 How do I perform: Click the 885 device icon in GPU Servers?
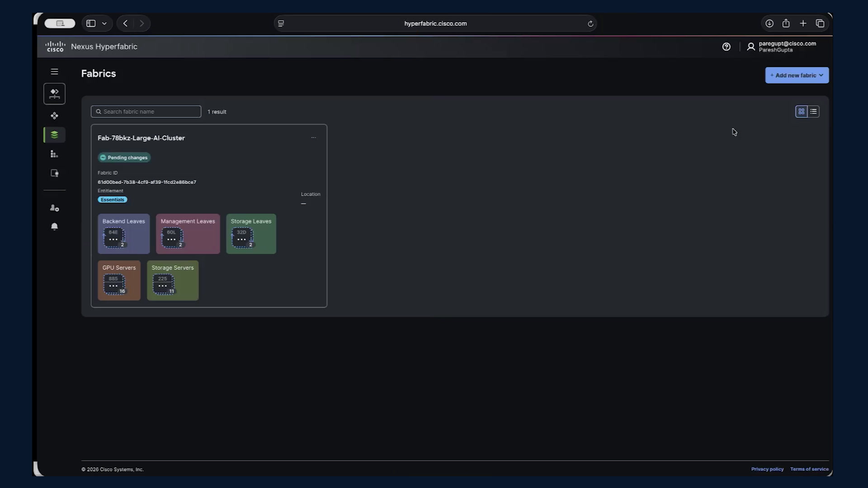[114, 284]
